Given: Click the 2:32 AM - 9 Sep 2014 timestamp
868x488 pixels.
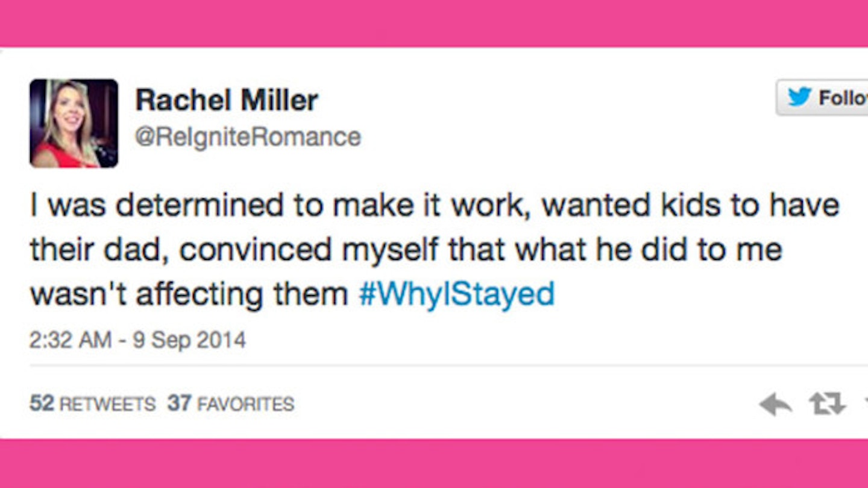Looking at the screenshot, I should pos(138,340).
